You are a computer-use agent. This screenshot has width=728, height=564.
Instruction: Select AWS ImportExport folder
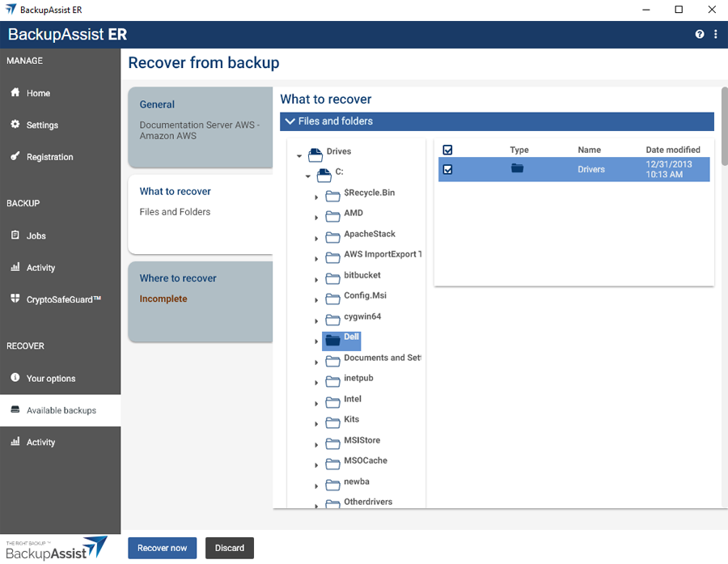[x=383, y=254]
